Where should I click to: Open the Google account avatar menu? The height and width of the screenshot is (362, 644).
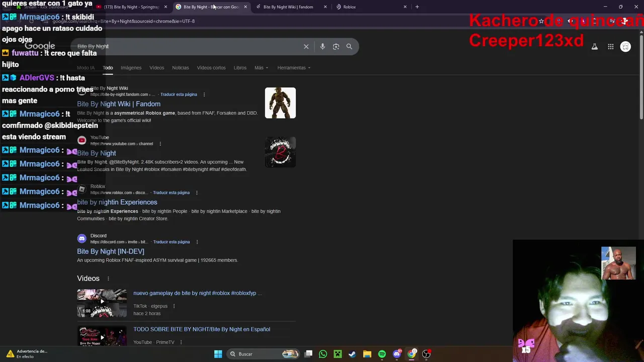pyautogui.click(x=625, y=47)
